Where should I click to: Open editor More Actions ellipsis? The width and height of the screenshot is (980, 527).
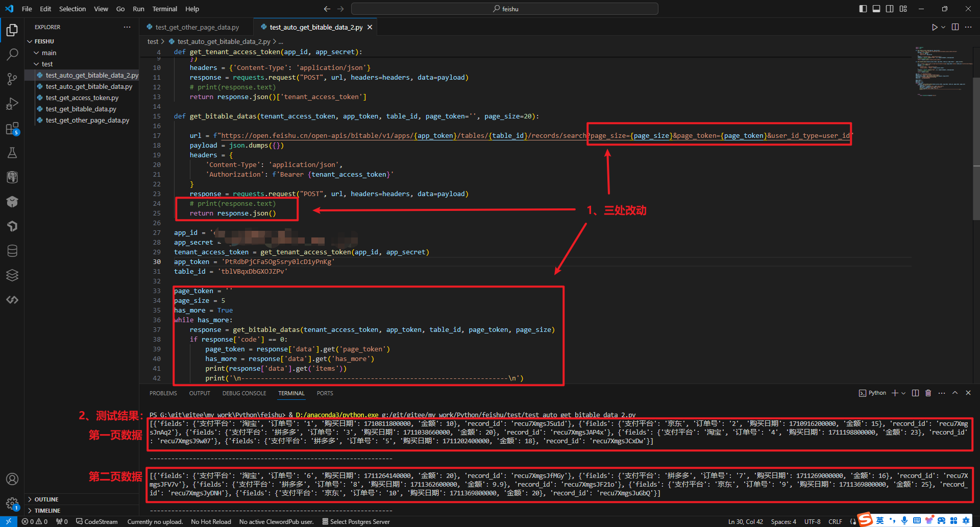(968, 27)
